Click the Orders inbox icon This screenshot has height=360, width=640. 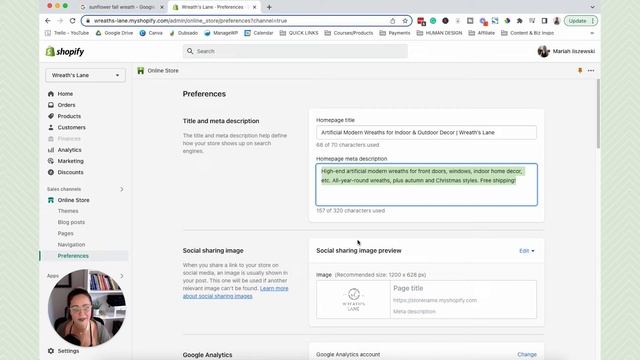click(51, 105)
